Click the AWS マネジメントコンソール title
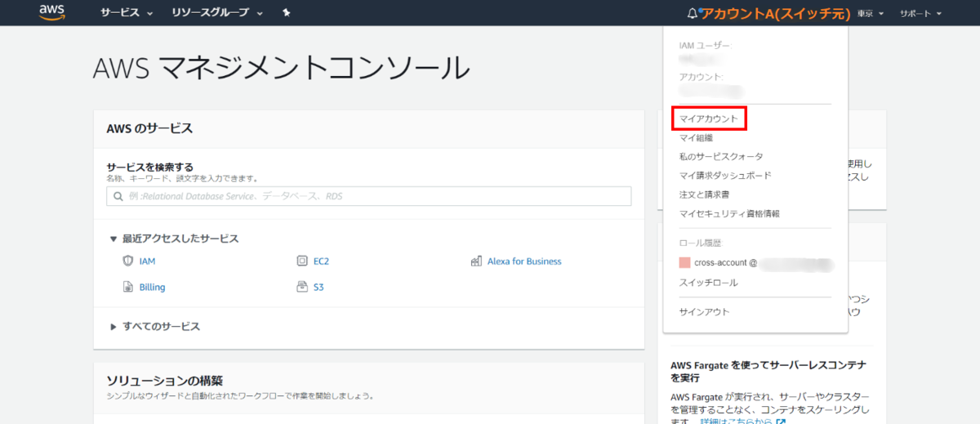The height and width of the screenshot is (424, 980). click(x=282, y=68)
